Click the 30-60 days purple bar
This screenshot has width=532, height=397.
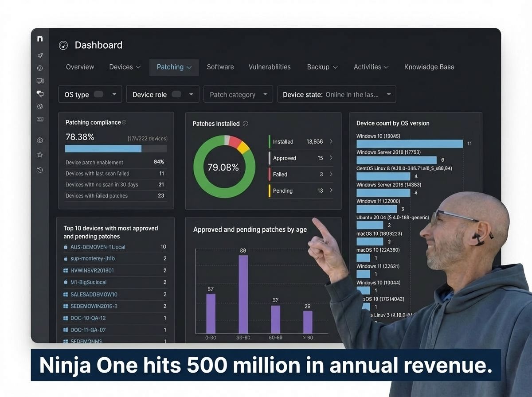(x=243, y=294)
